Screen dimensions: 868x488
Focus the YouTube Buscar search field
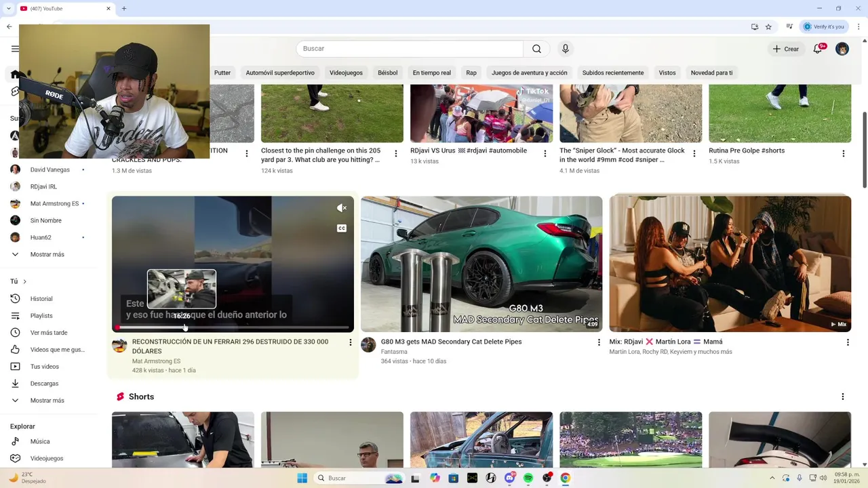coord(410,49)
